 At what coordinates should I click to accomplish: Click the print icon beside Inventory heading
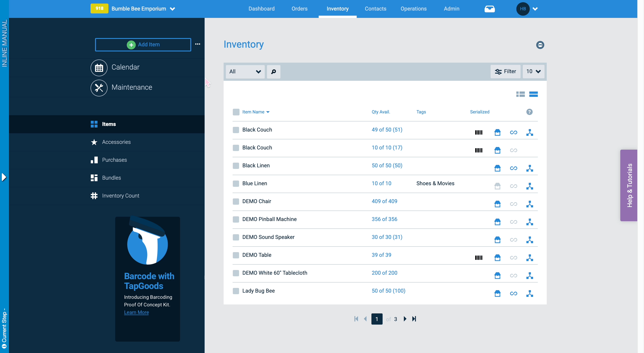[540, 45]
